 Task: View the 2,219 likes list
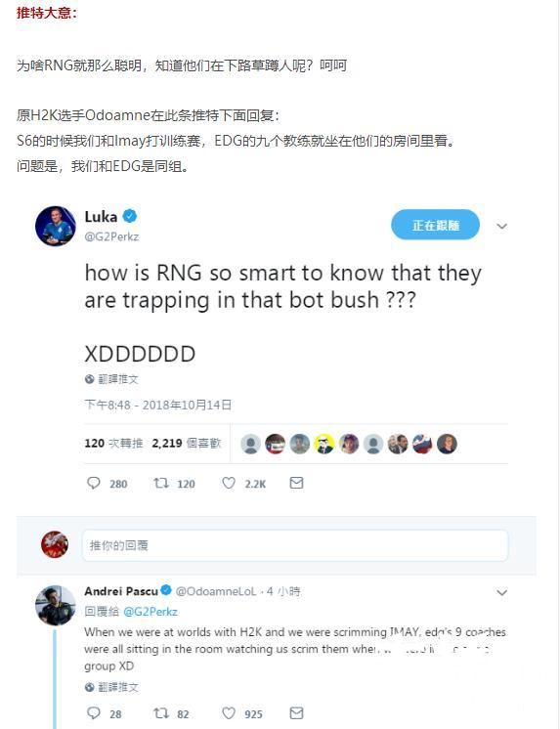click(x=186, y=443)
